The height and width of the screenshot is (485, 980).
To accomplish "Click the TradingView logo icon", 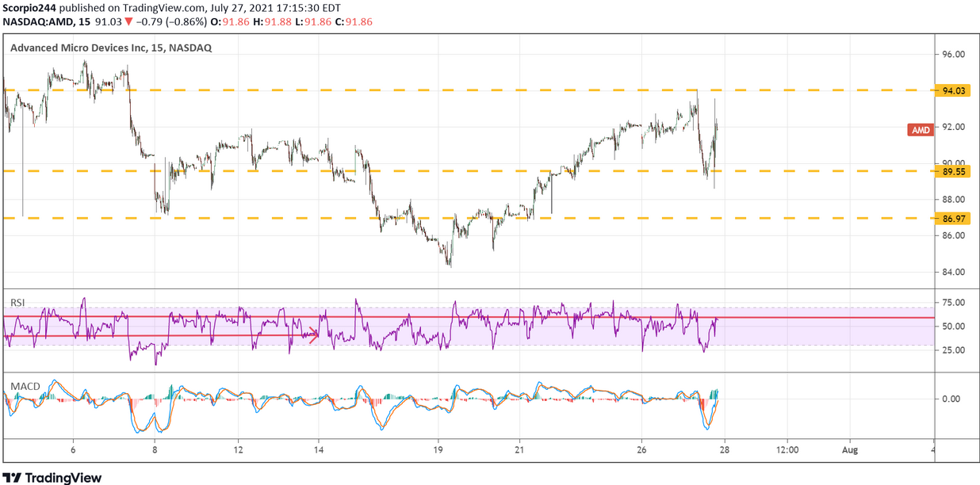I will [13, 478].
